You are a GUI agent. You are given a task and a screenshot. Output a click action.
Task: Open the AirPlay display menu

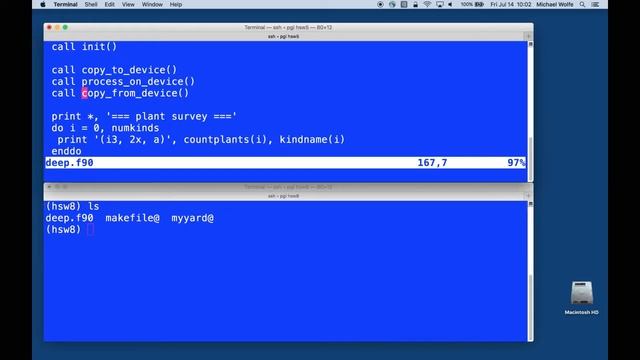pos(440,4)
